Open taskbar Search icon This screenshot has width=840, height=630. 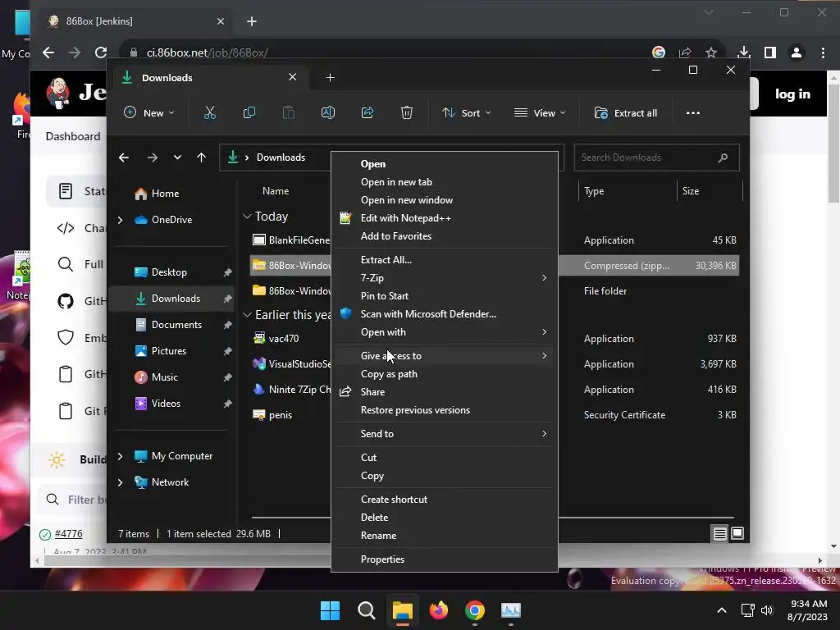click(367, 610)
